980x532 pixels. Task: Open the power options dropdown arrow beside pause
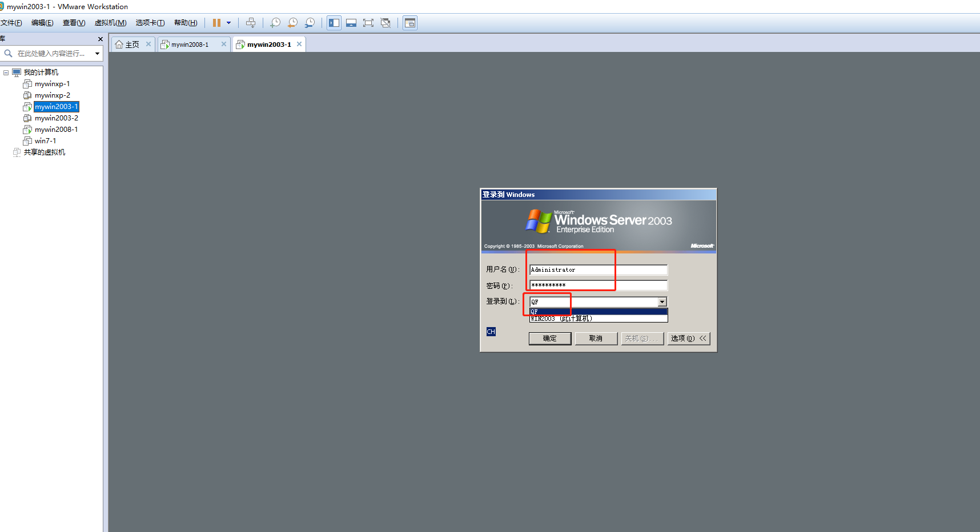point(229,23)
